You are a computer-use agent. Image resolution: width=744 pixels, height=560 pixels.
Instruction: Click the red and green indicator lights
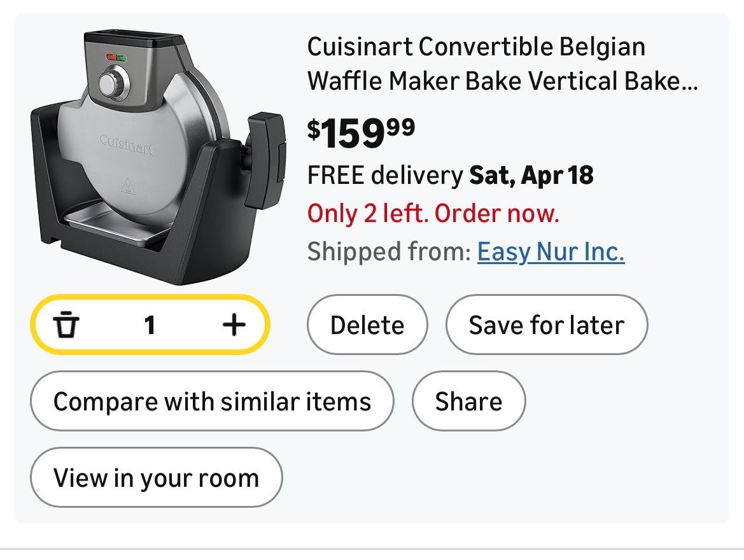[116, 58]
